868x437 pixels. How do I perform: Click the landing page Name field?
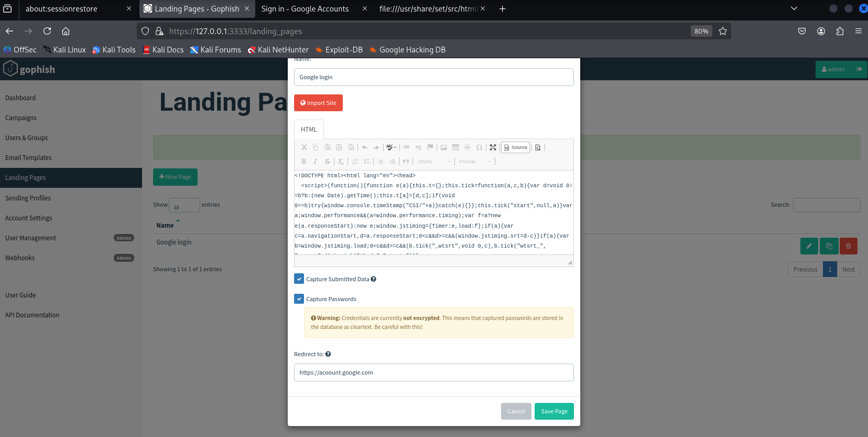click(x=433, y=77)
